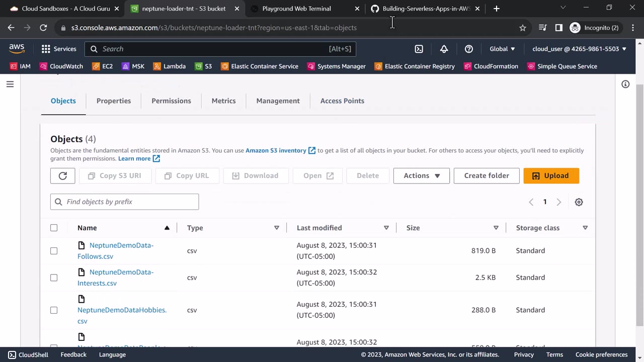The image size is (644, 362).
Task: Focus the AWS console Search box
Action: coord(220,49)
